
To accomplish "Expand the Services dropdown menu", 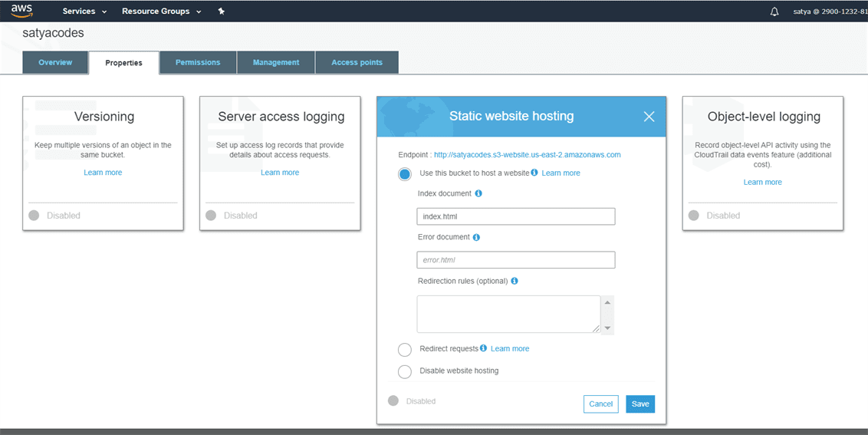I will tap(84, 12).
